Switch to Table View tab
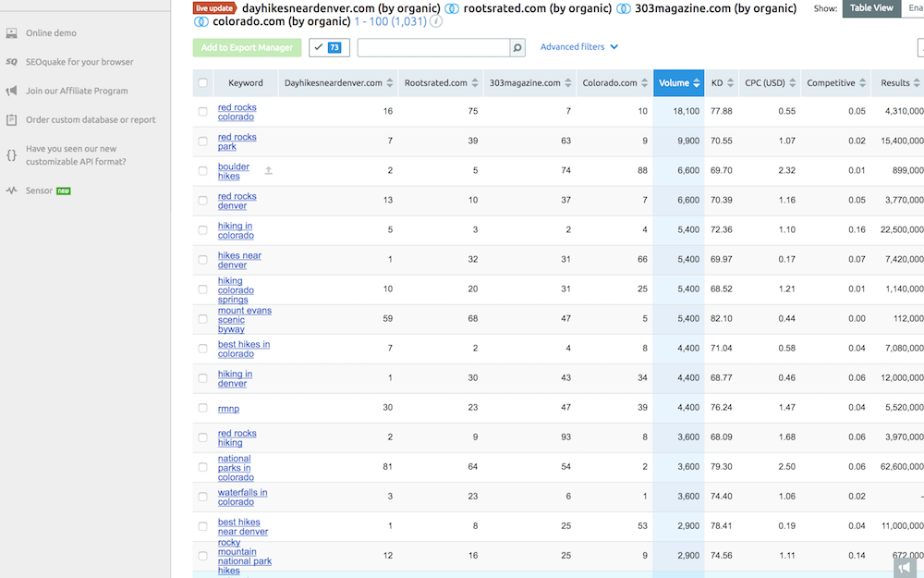 pos(871,8)
